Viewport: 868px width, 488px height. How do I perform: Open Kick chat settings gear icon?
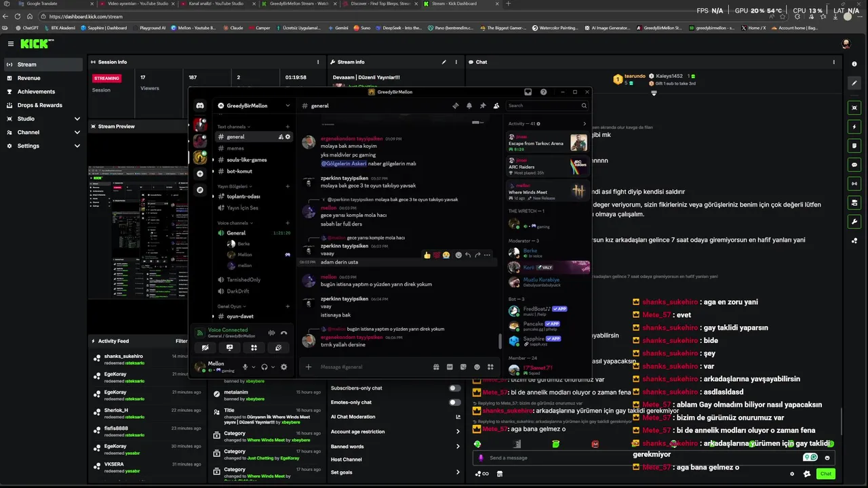[792, 474]
